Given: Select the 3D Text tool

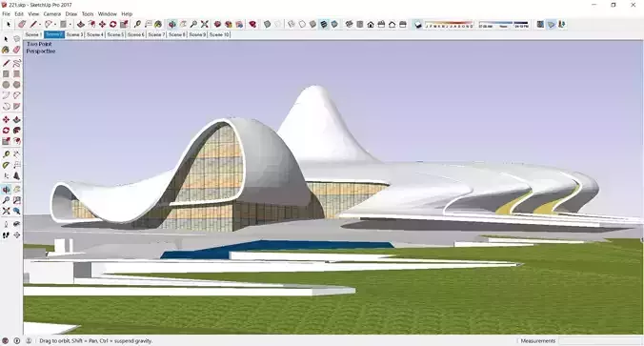Looking at the screenshot, I should pos(16,176).
